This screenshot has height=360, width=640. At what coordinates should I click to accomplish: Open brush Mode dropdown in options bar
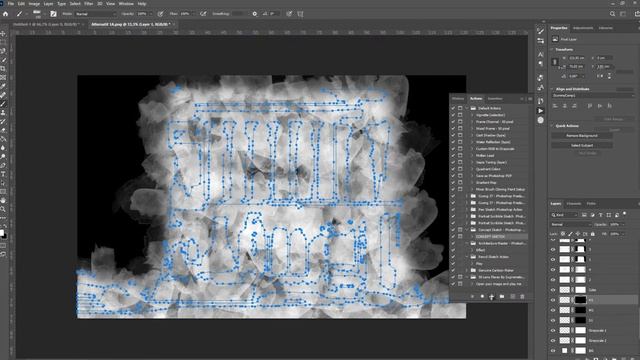[96, 14]
